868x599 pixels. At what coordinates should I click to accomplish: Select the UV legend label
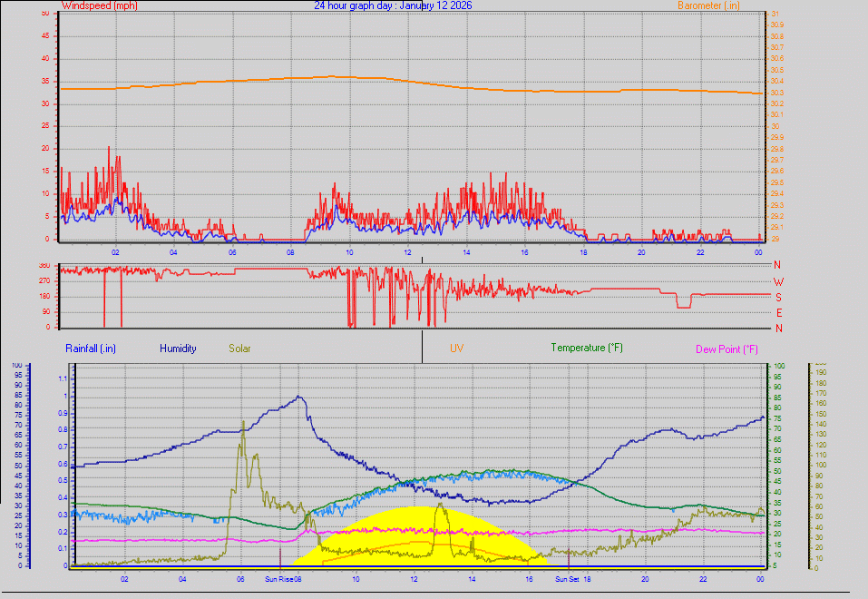456,348
